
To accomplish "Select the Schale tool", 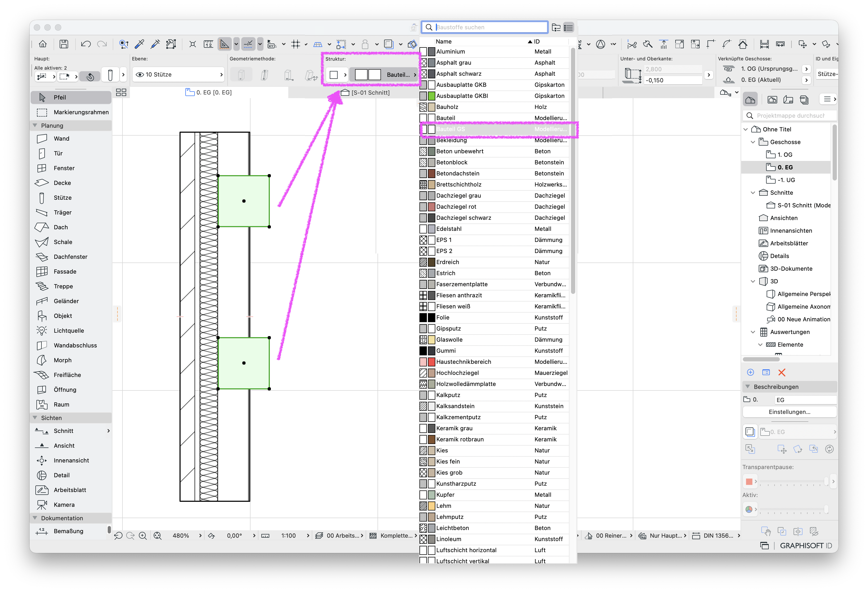I will (x=71, y=242).
